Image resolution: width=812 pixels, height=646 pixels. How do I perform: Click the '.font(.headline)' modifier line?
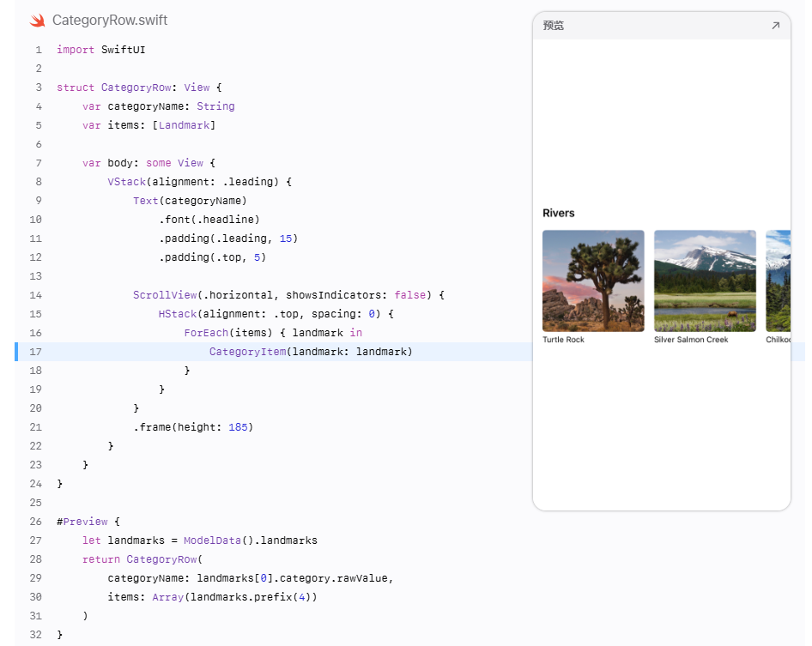tap(209, 220)
